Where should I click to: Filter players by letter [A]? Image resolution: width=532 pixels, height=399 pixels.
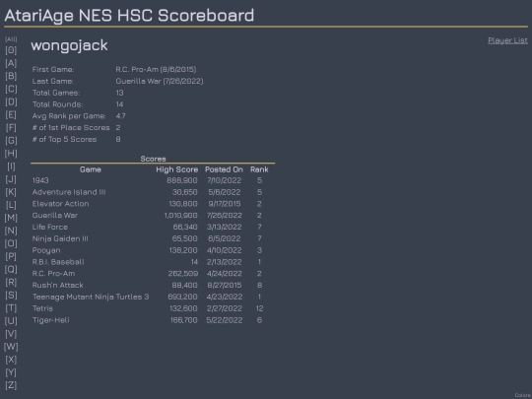coord(11,63)
